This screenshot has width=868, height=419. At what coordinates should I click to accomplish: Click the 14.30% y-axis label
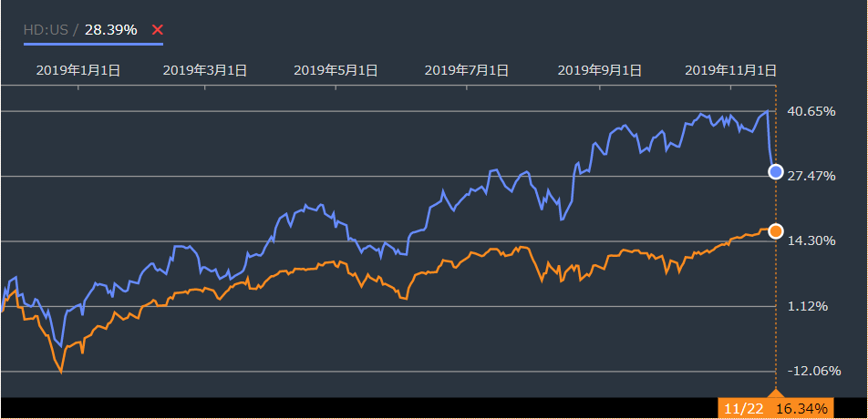point(811,241)
